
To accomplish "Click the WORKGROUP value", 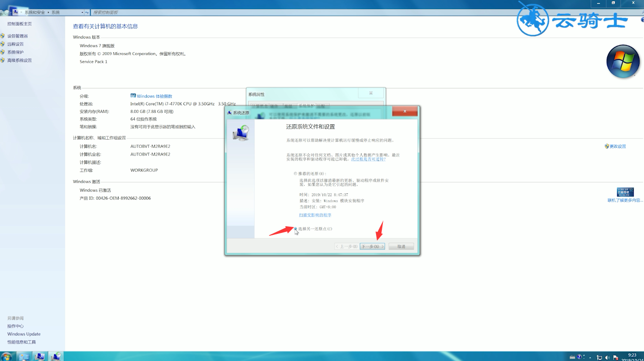I will tap(144, 170).
